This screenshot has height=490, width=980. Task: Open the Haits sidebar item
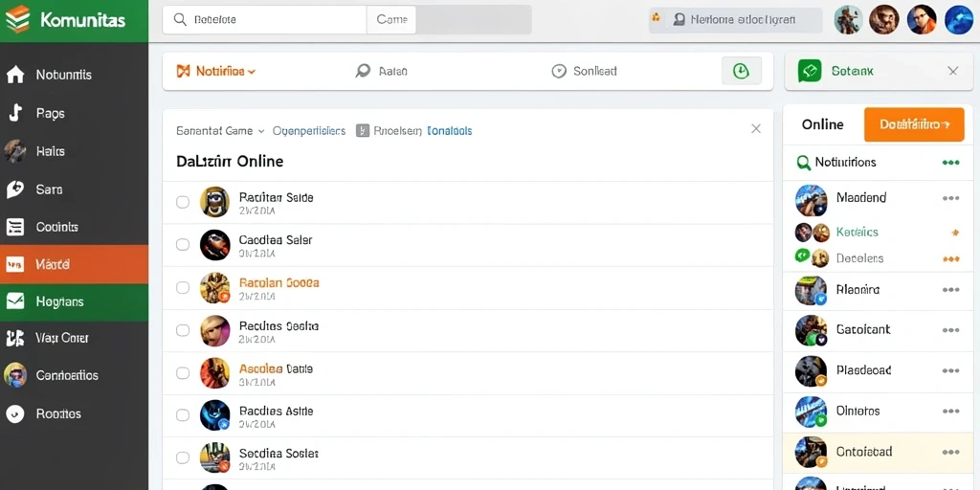(74, 151)
